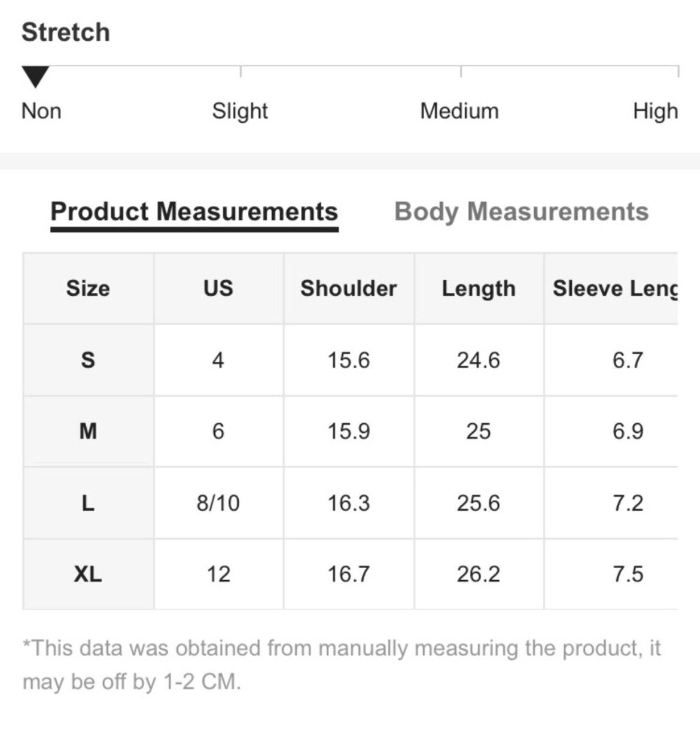The image size is (700, 731).
Task: Select the Product Measurements tab
Action: pyautogui.click(x=194, y=212)
